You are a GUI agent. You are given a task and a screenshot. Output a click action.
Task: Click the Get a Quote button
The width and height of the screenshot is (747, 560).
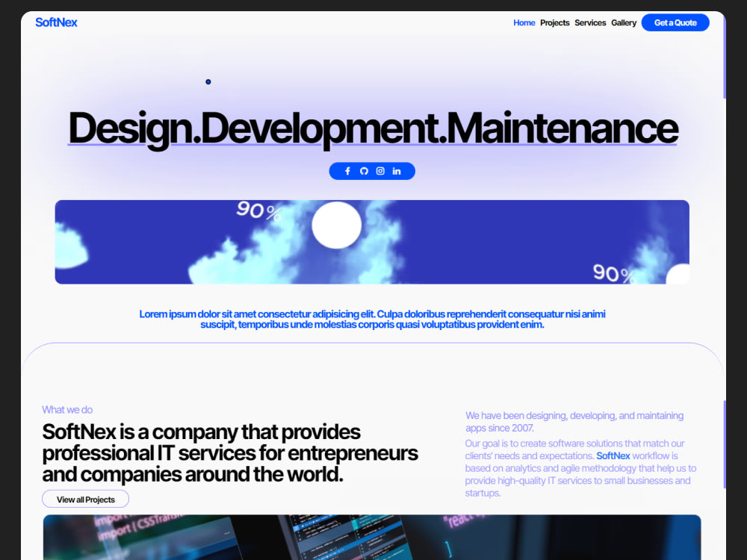pyautogui.click(x=675, y=22)
